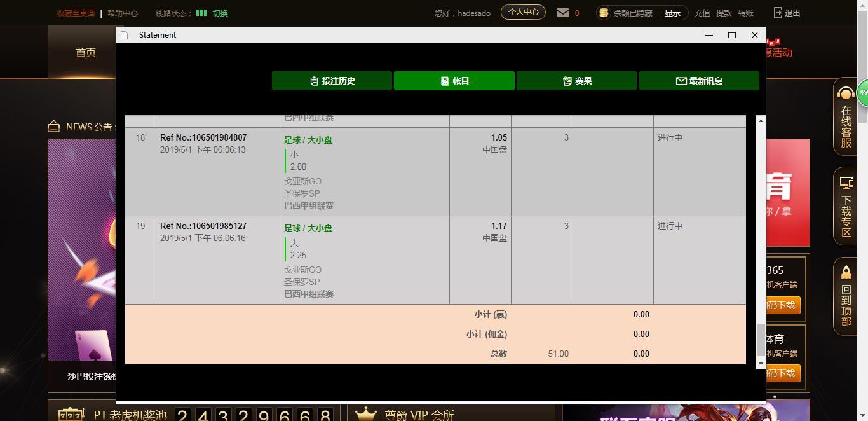Click the gold coin balance icon

[604, 13]
